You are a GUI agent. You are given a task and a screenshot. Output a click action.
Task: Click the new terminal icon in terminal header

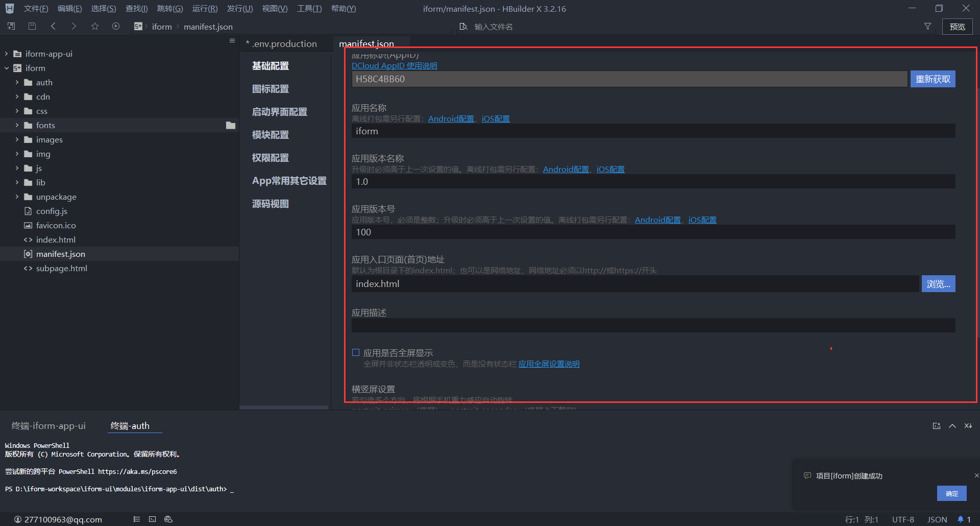click(936, 426)
